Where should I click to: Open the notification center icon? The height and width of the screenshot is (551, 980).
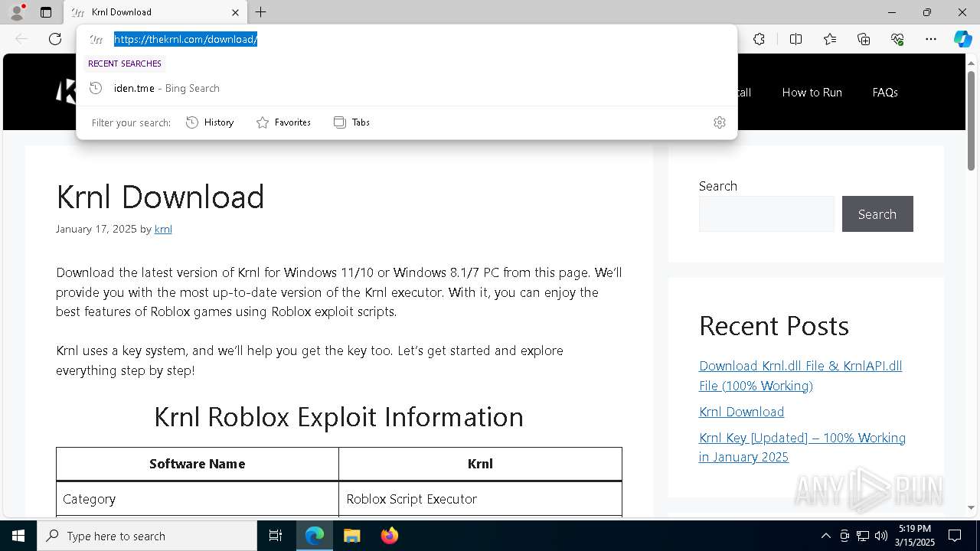(x=955, y=536)
